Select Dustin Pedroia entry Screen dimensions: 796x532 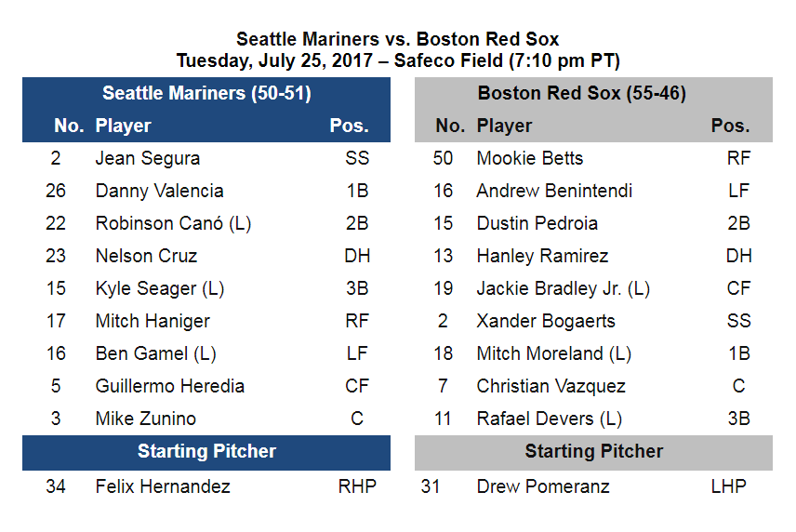coord(537,223)
